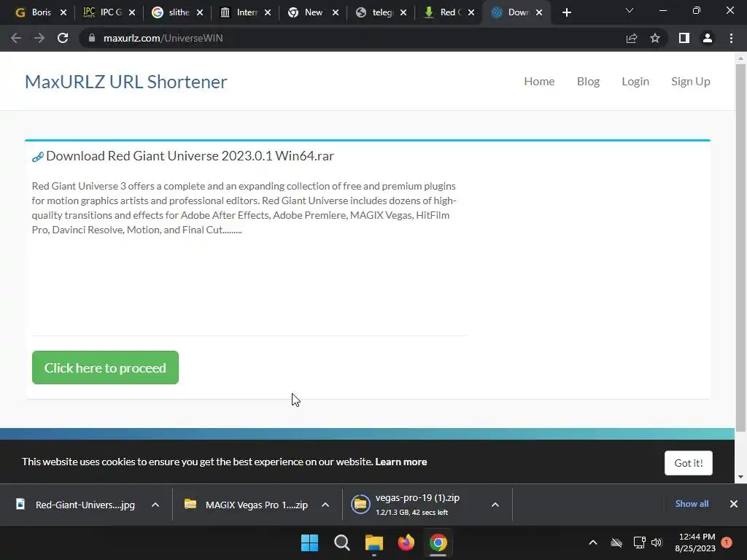Open a new browser tab
Viewport: 747px width, 560px height.
(566, 12)
